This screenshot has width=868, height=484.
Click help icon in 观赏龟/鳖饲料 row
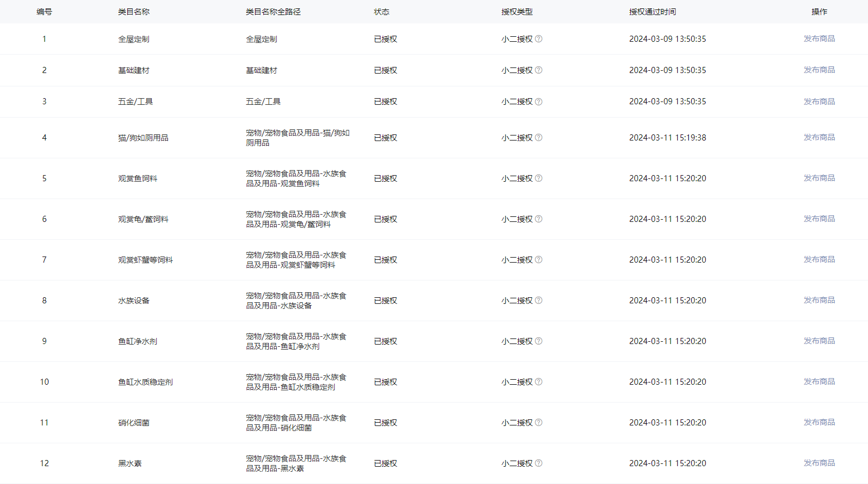point(538,219)
